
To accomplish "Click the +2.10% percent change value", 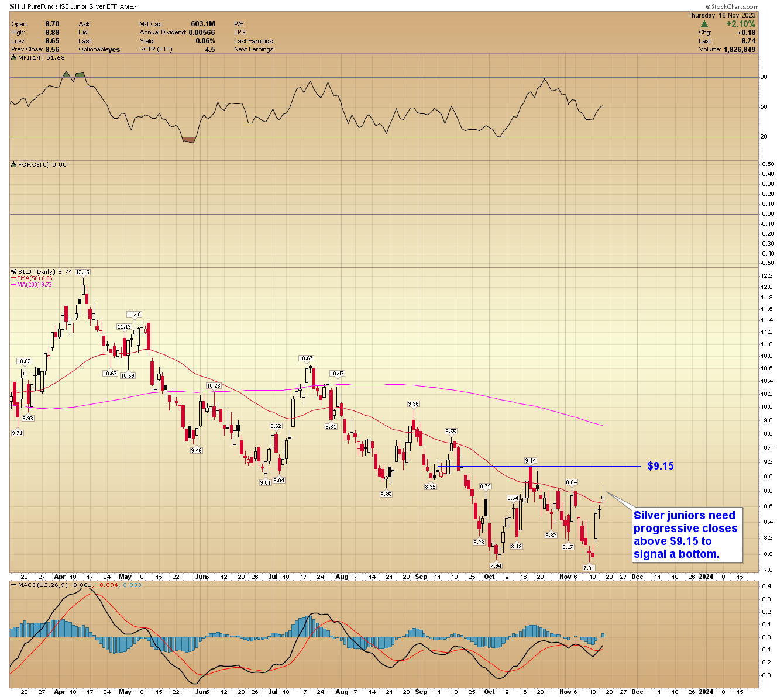I will click(741, 24).
